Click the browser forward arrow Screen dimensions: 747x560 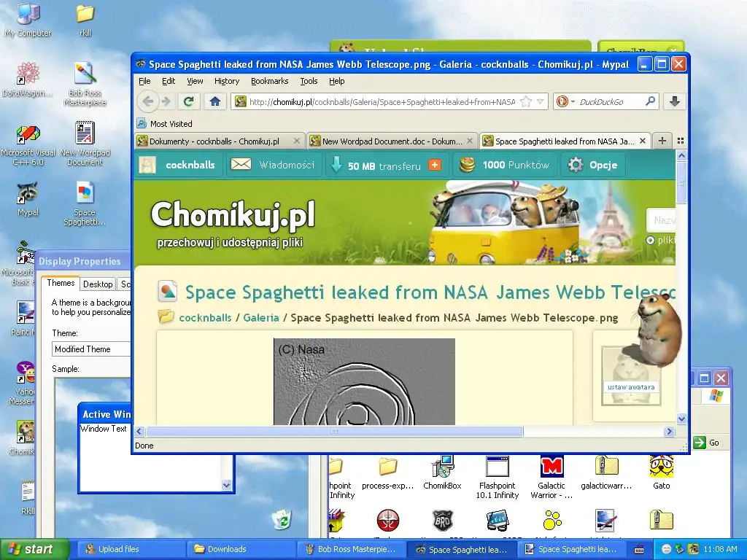click(x=166, y=101)
